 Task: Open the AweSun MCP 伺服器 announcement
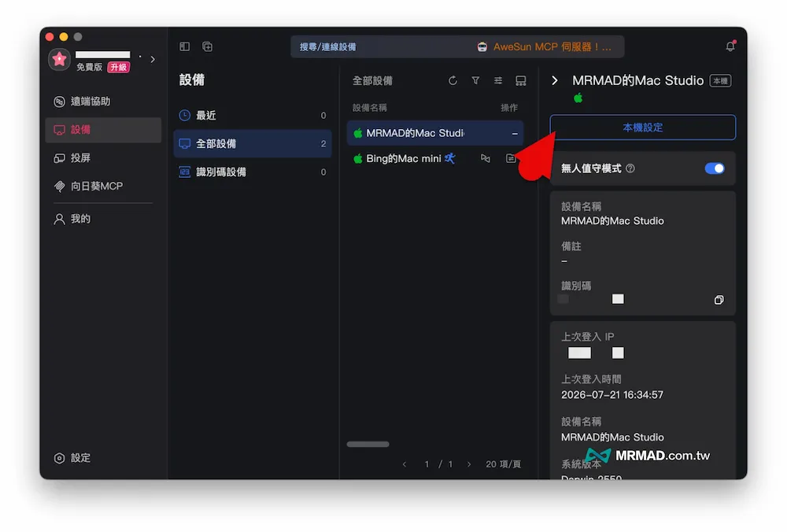545,46
